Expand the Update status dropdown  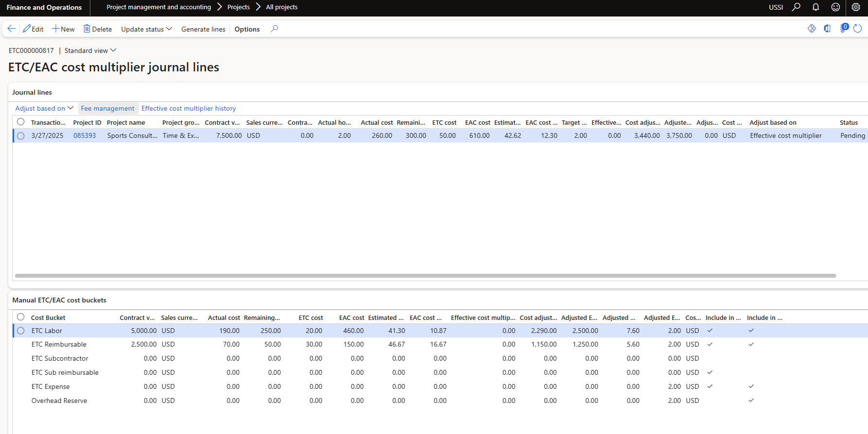point(146,29)
